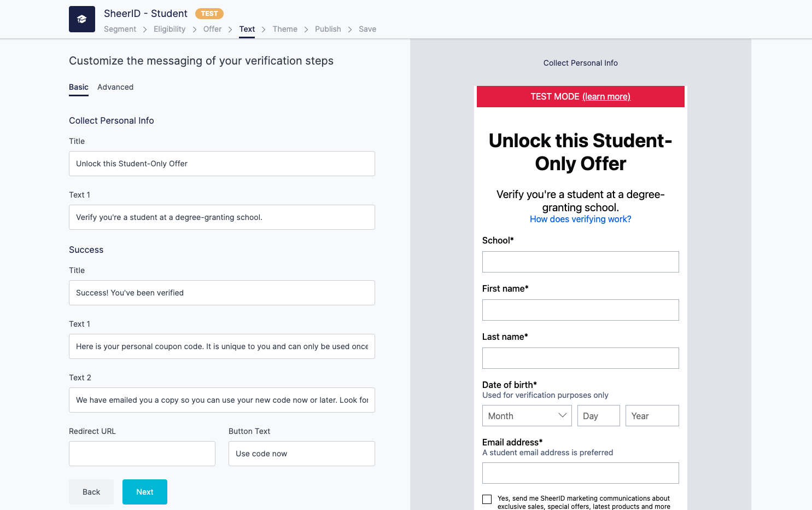Select the Publish step

(328, 29)
